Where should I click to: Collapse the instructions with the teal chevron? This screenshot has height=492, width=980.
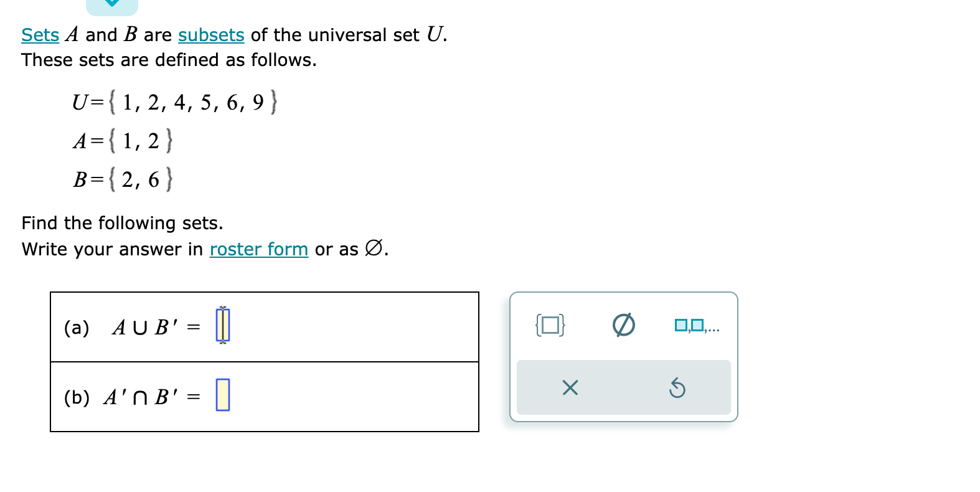point(112,5)
